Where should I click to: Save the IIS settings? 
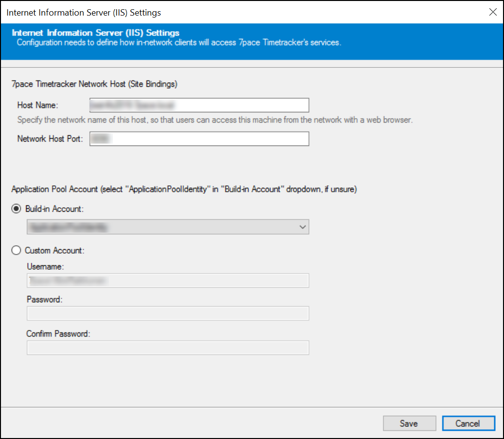point(409,423)
